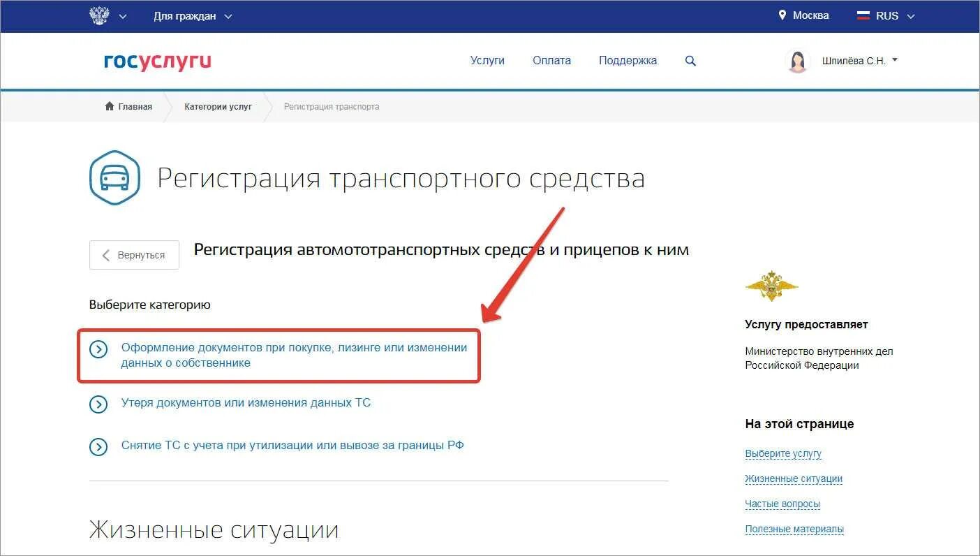The image size is (980, 556).
Task: Open the Оплата menu item
Action: [x=551, y=61]
